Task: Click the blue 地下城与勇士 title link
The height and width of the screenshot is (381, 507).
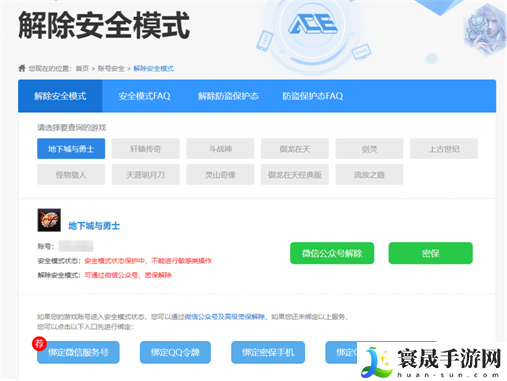Action: pyautogui.click(x=94, y=226)
